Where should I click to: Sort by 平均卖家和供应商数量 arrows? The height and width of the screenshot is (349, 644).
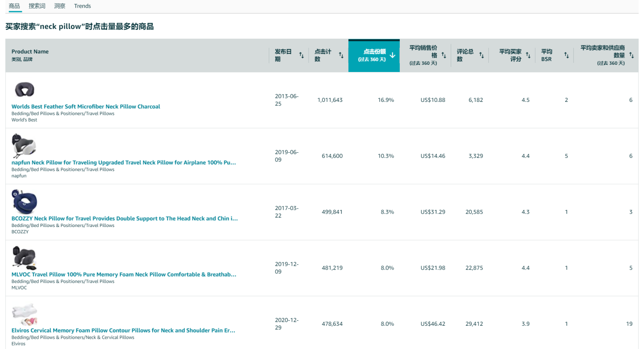click(x=631, y=55)
